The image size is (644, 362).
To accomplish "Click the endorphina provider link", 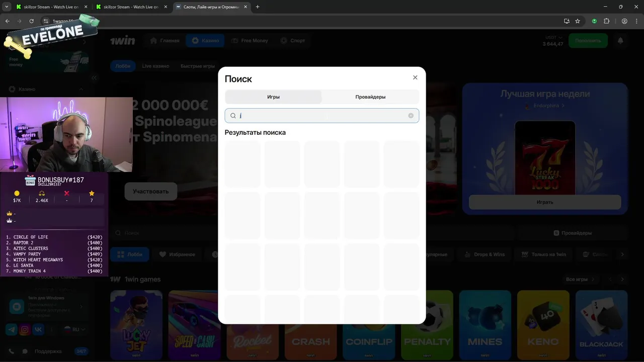I will click(545, 106).
